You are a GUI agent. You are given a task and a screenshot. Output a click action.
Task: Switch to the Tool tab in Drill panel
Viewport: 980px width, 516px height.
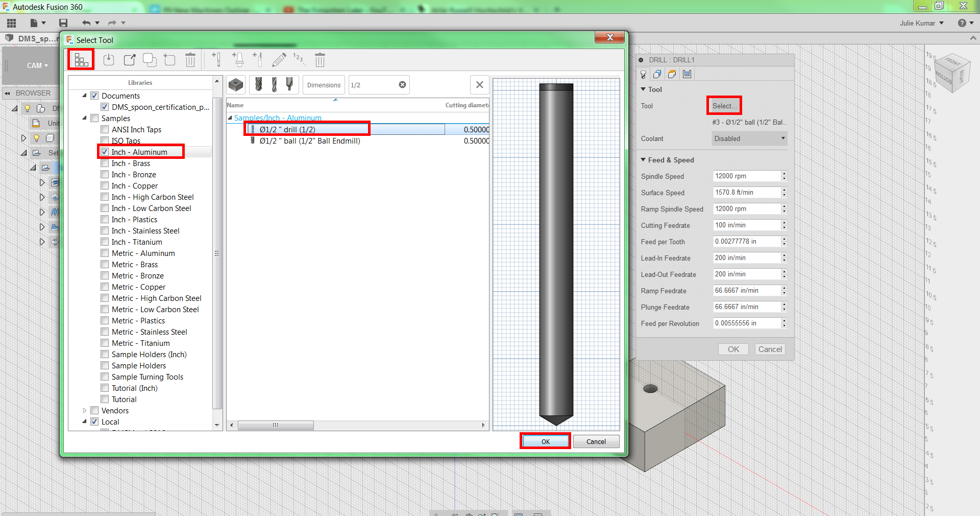[x=643, y=75]
